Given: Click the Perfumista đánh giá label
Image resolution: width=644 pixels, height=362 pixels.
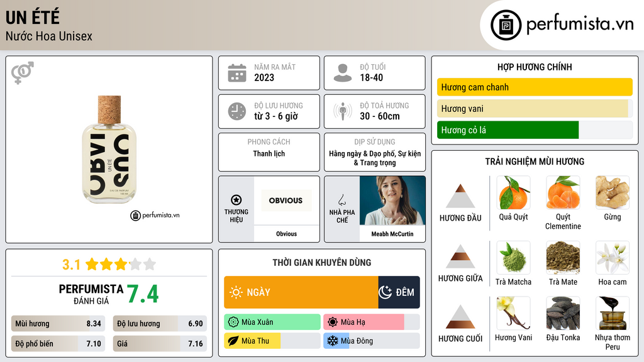Looking at the screenshot, I should point(91,294).
